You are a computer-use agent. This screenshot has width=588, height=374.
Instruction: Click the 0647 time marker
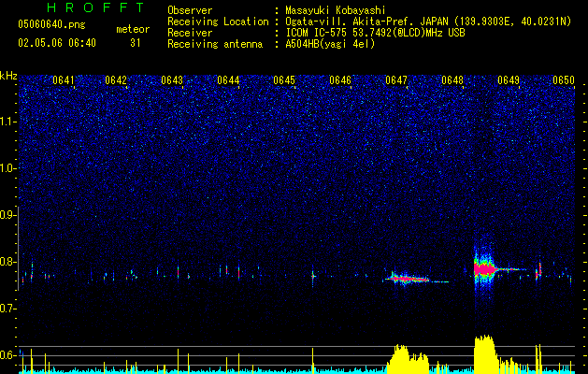pos(396,80)
